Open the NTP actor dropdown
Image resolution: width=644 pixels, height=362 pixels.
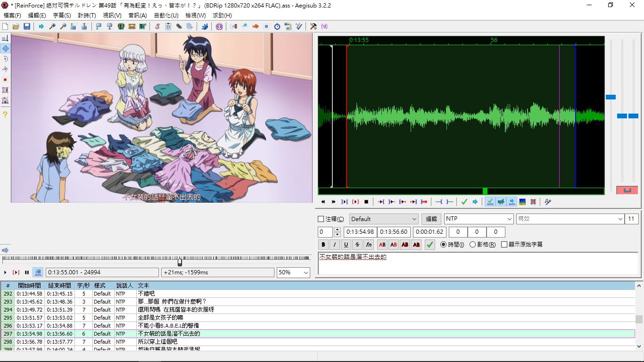point(479,219)
